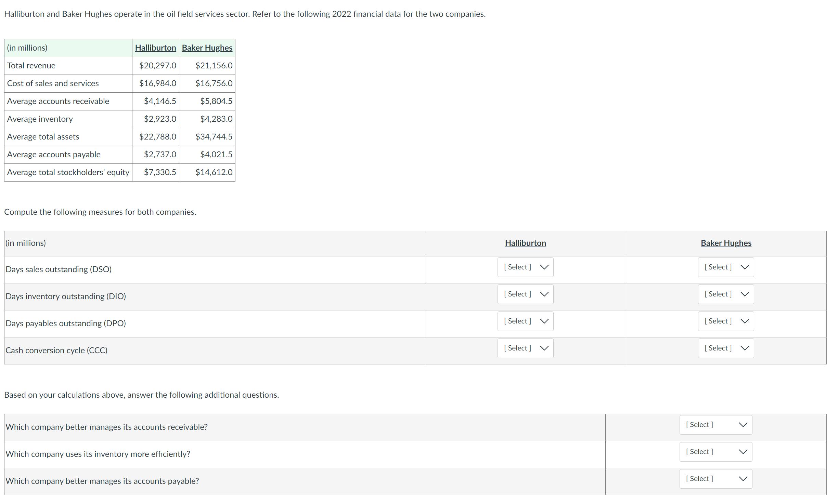Viewport: 838px width, 504px height.
Task: Click Average total assets Halliburton cell
Action: (147, 137)
